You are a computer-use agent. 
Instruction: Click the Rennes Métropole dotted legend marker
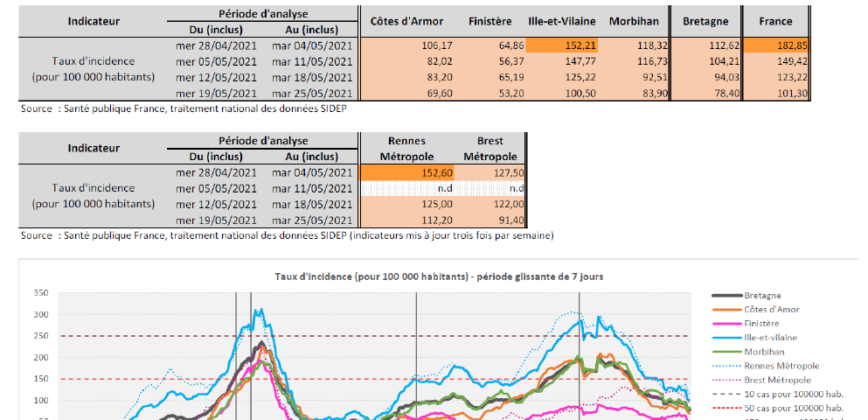click(x=727, y=366)
